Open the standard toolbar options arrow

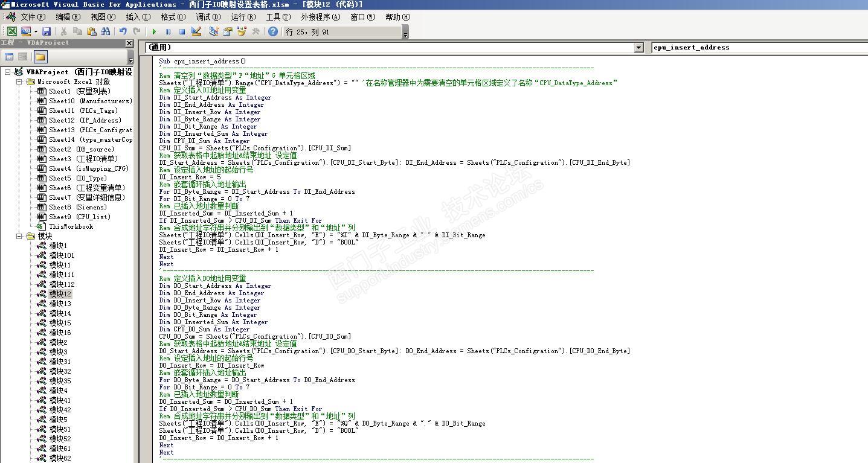click(x=405, y=32)
